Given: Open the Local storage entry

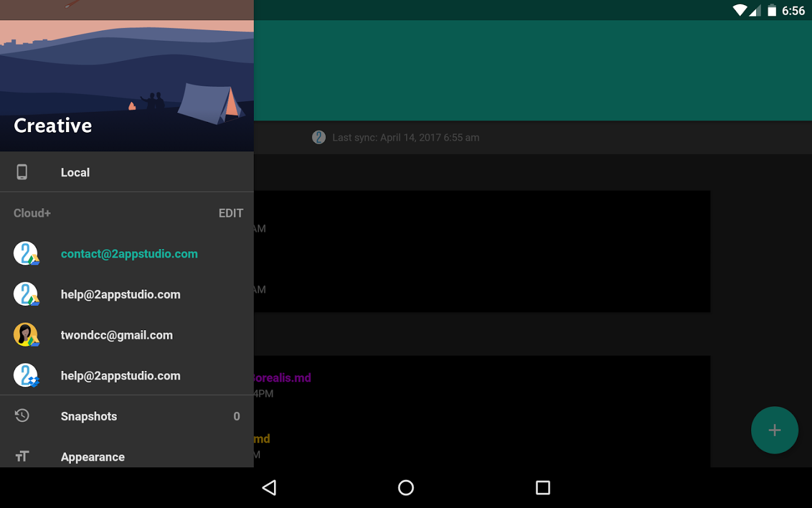Looking at the screenshot, I should (127, 172).
